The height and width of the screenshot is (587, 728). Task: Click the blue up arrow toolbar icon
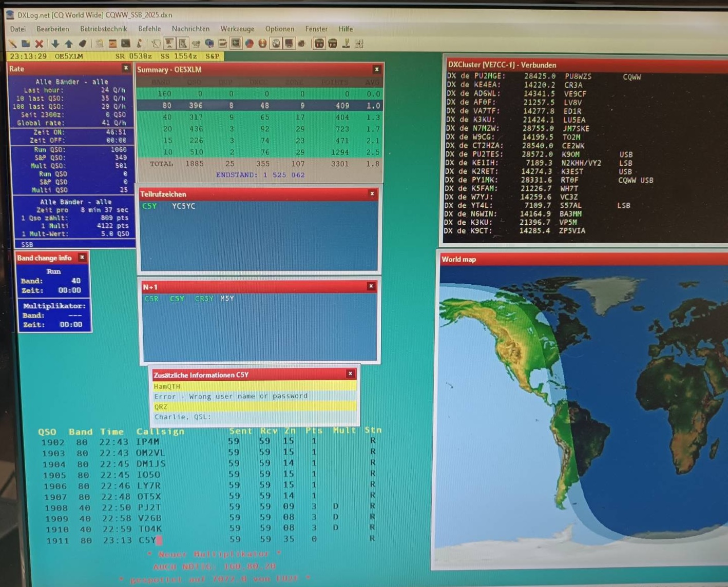[x=68, y=44]
